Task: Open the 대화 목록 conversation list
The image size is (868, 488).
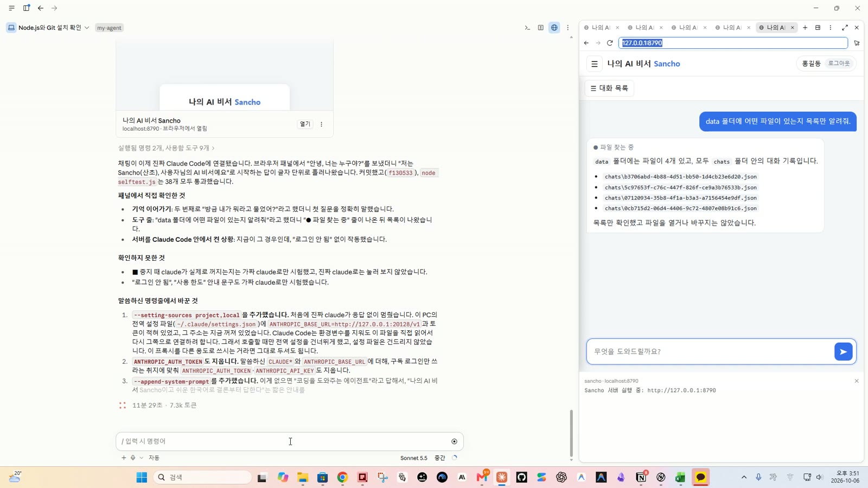Action: [x=609, y=88]
